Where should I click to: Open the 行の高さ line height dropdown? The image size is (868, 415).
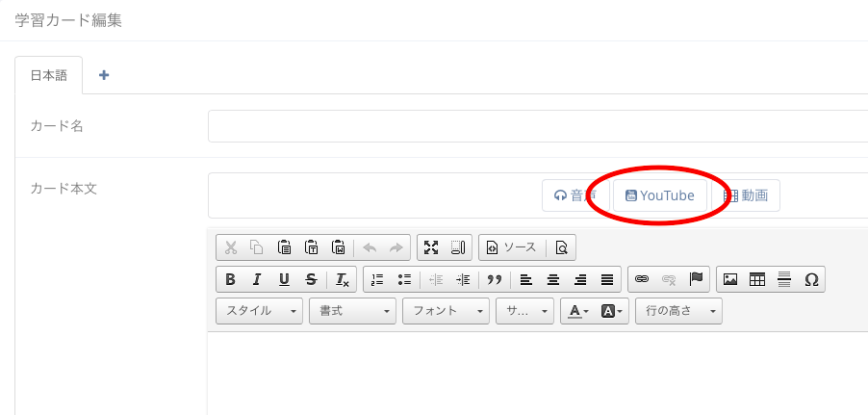[678, 311]
